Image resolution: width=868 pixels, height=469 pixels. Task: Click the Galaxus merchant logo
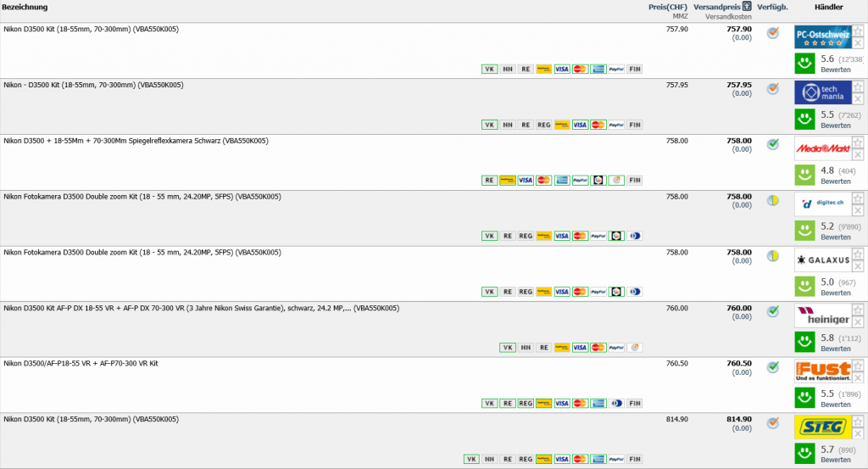click(x=822, y=260)
